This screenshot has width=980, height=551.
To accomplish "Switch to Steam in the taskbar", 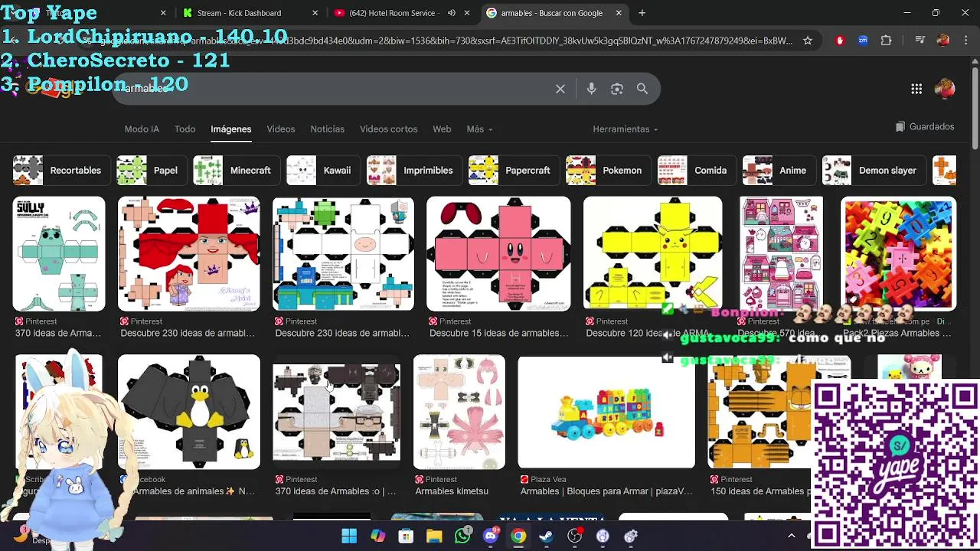I will coord(546,536).
